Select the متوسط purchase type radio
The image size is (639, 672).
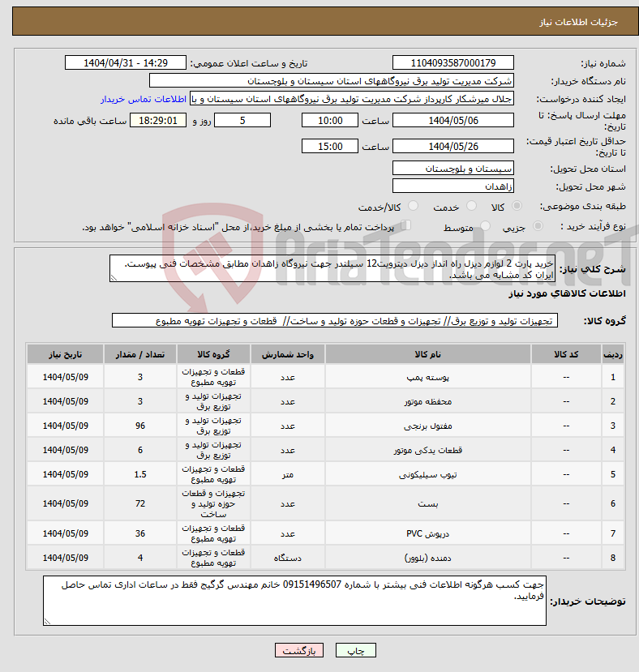pyautogui.click(x=486, y=226)
